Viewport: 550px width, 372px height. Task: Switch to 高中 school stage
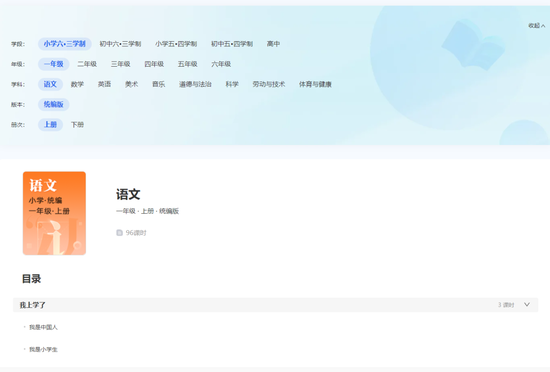(x=273, y=44)
